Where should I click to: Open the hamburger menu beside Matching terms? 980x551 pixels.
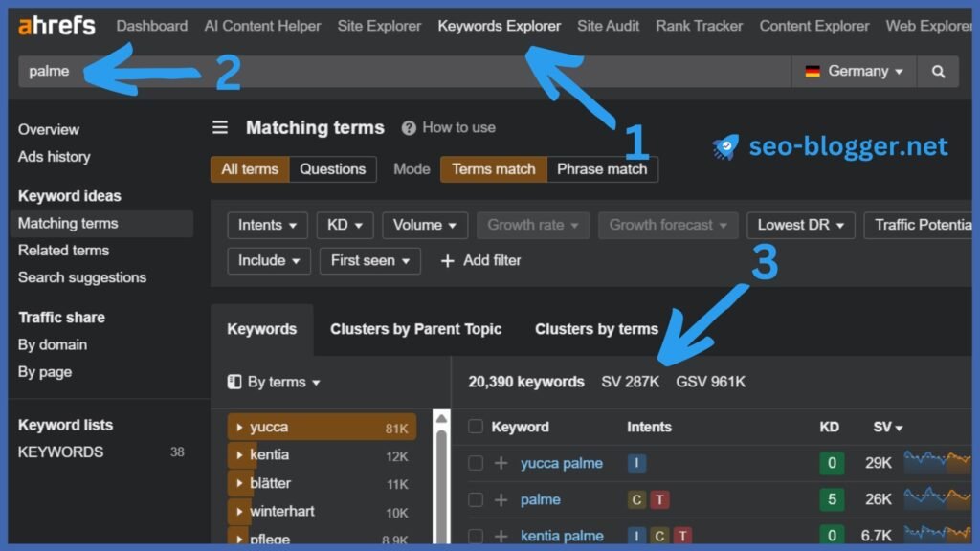coord(220,127)
